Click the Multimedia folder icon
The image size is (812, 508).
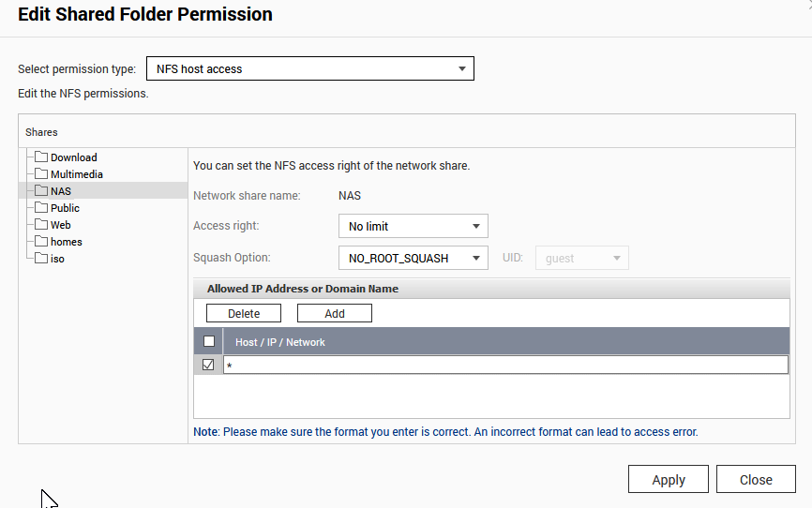[41, 174]
